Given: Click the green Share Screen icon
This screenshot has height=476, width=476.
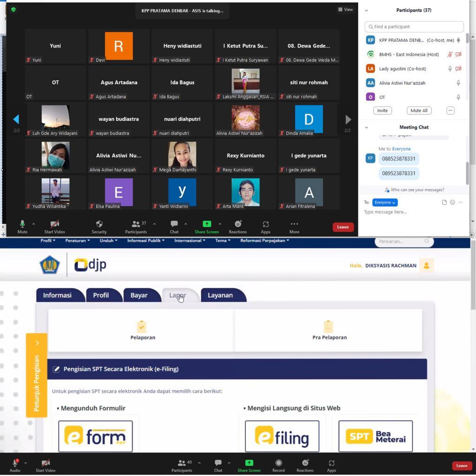Looking at the screenshot, I should [x=206, y=224].
